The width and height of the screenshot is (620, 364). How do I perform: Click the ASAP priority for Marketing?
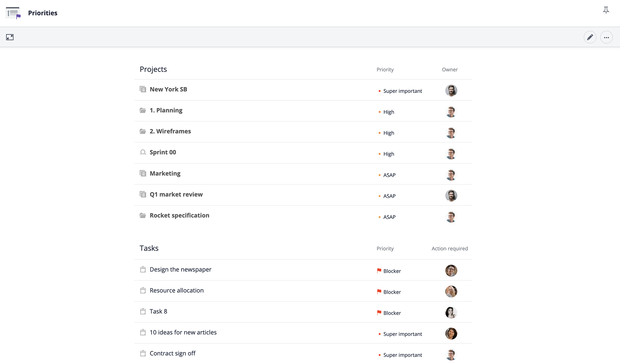[x=389, y=175]
